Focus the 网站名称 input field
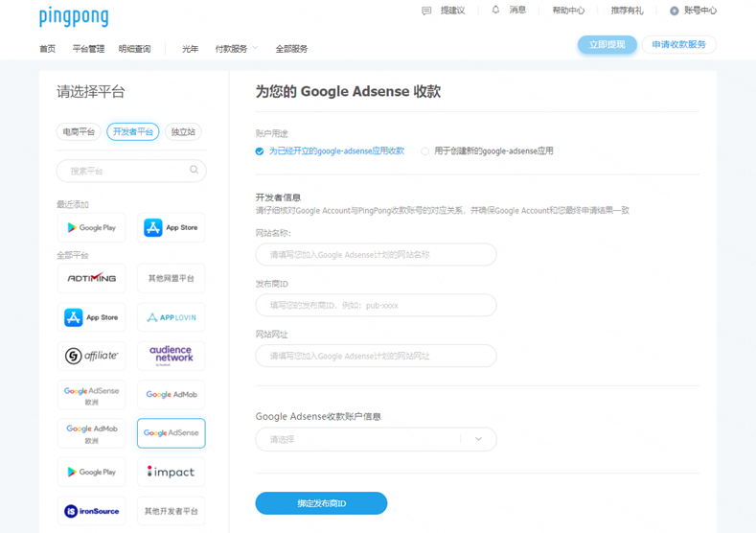 [376, 254]
